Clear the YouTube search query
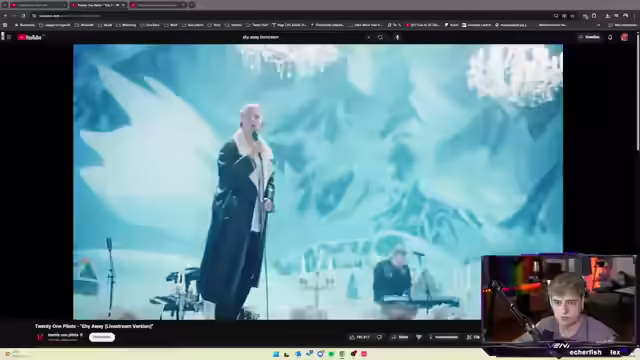The width and height of the screenshot is (640, 360). [369, 37]
